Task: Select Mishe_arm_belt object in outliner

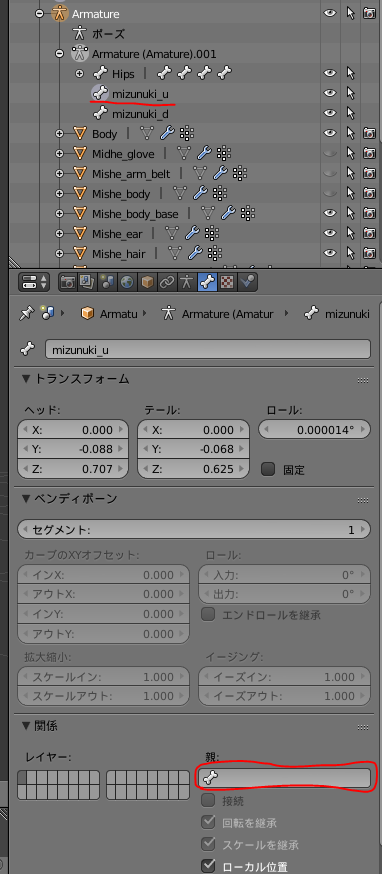Action: [x=131, y=174]
